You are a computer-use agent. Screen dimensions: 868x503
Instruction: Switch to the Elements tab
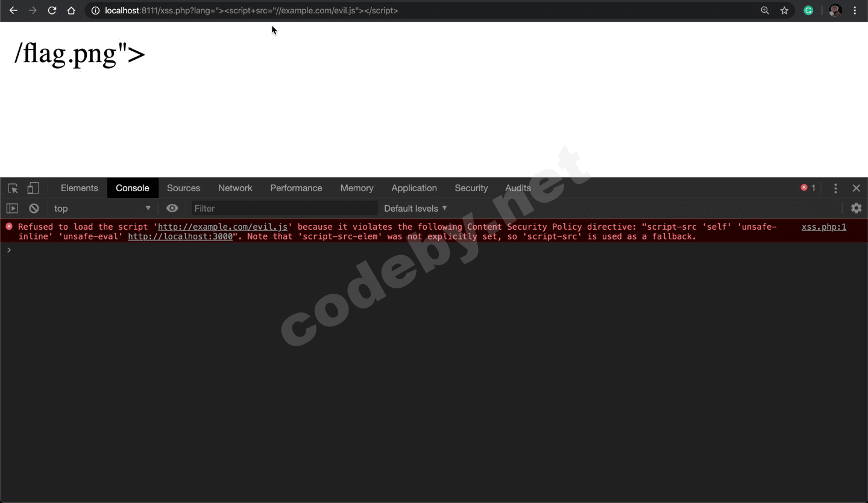tap(80, 188)
